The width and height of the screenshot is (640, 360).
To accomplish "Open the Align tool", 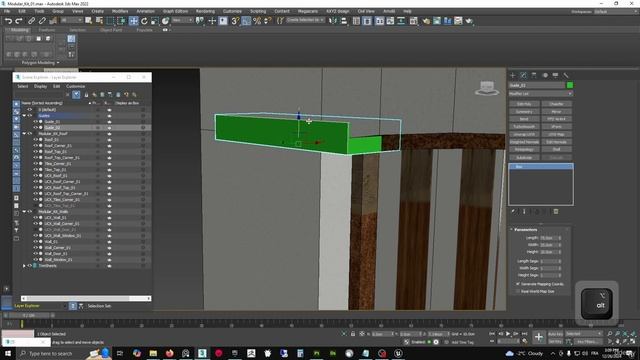I will coord(344,21).
